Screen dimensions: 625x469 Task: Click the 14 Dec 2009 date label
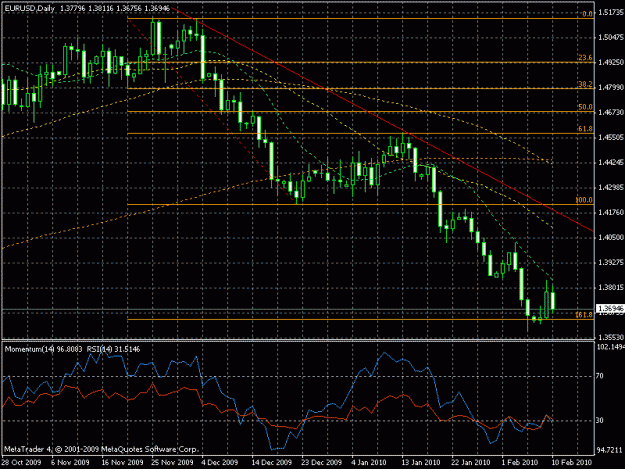[272, 462]
